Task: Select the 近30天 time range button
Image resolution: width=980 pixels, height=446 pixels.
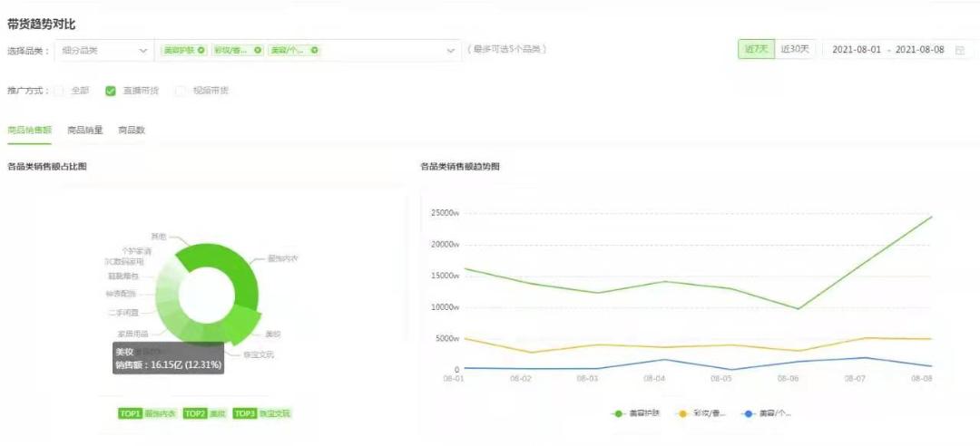Action: point(796,49)
